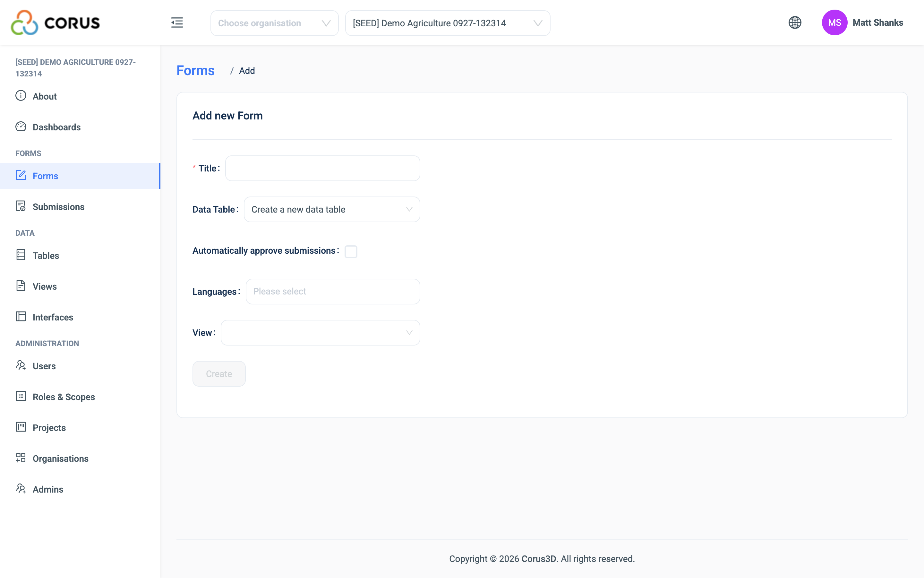
Task: Select Tables in the sidebar
Action: tap(80, 256)
